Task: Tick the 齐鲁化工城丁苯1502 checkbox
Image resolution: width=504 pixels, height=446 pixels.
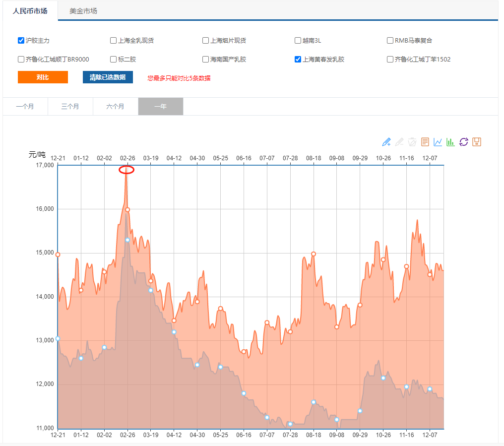Action: point(390,59)
